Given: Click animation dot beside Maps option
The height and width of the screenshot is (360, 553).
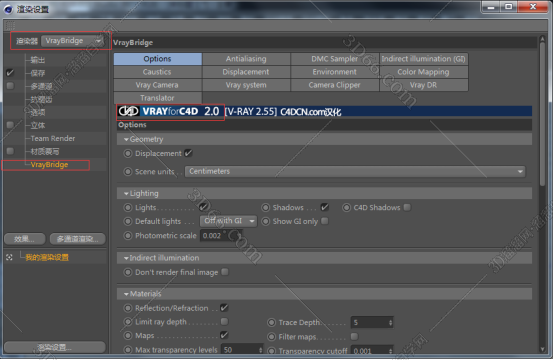Looking at the screenshot, I should click(128, 336).
